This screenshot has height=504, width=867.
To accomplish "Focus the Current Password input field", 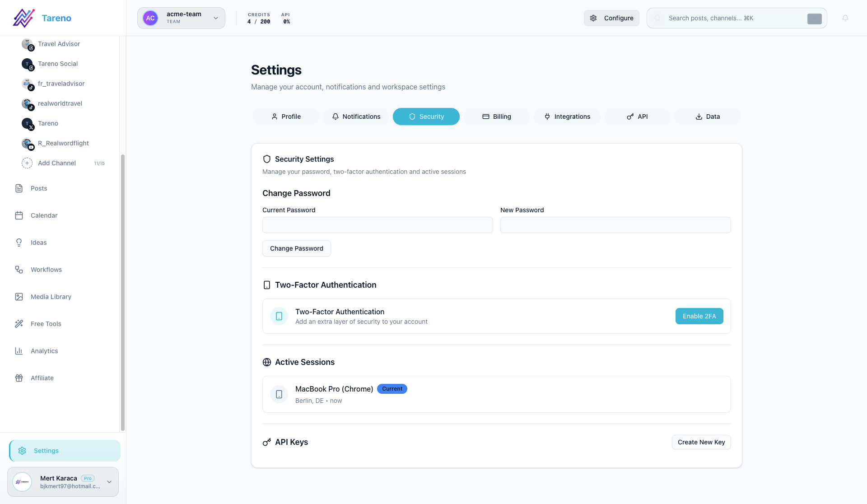I will [378, 225].
